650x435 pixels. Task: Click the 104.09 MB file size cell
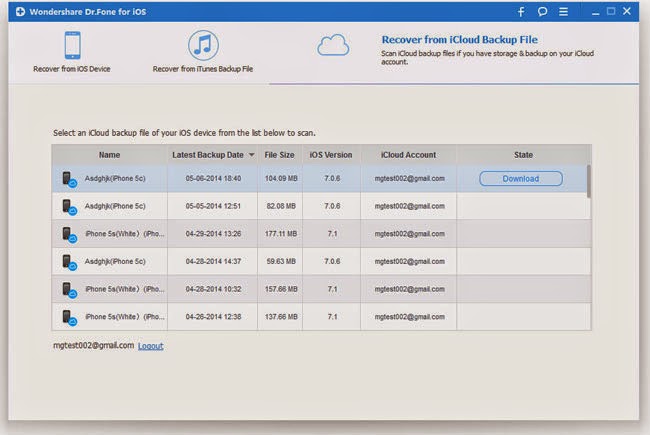click(281, 179)
